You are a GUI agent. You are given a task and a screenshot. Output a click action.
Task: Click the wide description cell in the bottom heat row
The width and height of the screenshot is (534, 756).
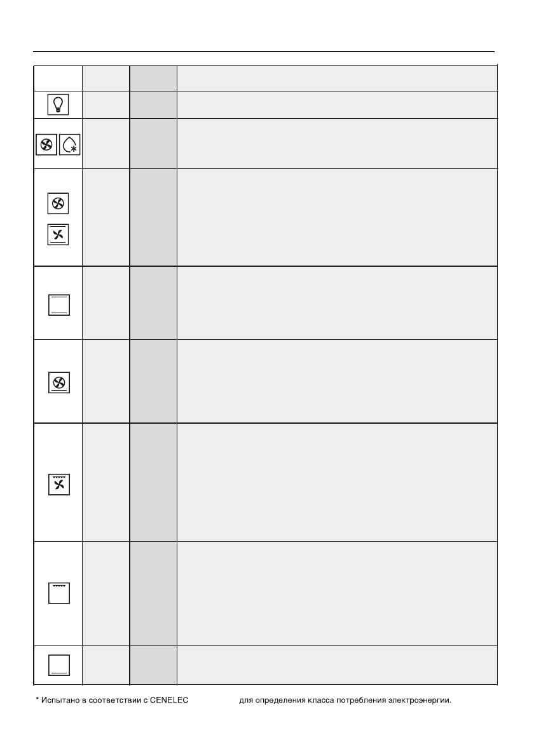(337, 665)
